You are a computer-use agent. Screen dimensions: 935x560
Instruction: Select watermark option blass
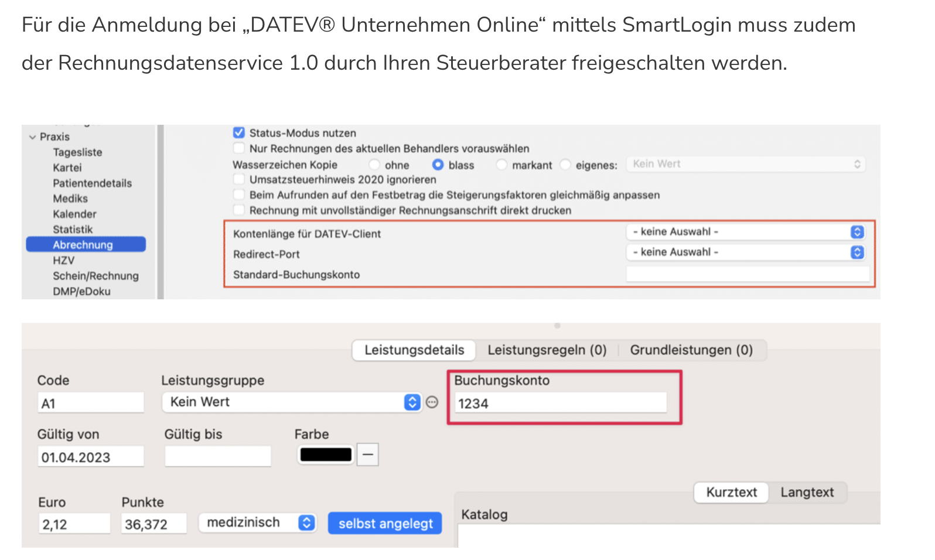[438, 165]
